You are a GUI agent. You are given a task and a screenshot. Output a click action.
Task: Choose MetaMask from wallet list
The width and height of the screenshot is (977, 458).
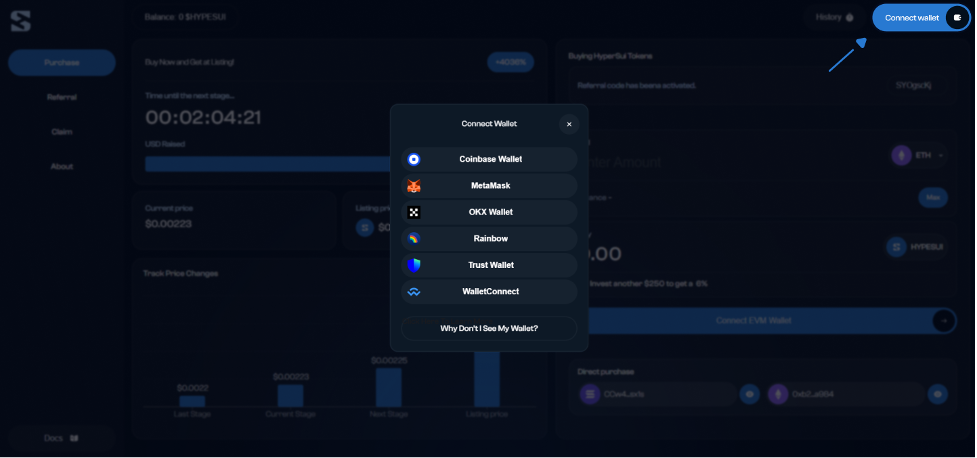click(x=489, y=186)
